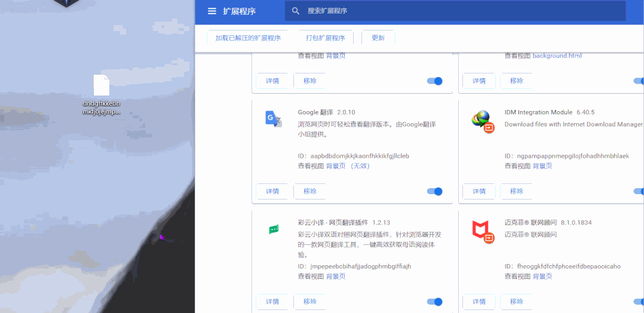Toggle off the Google 翻译 extension

coord(435,191)
